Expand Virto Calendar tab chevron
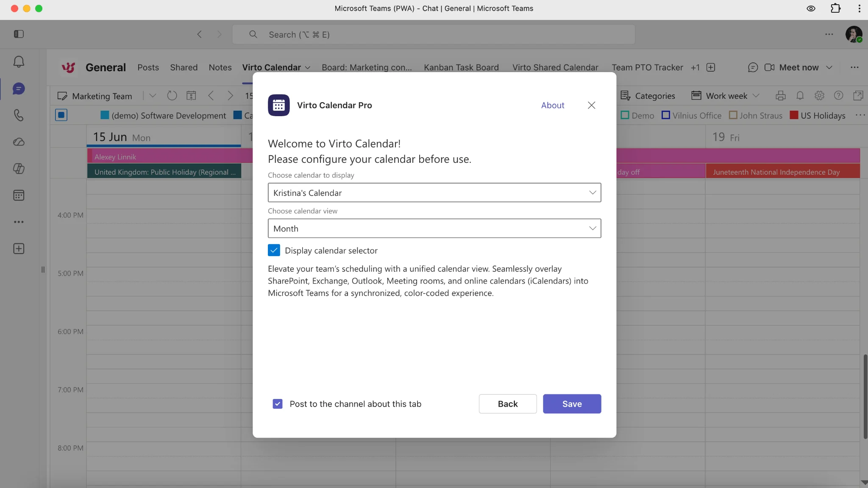The height and width of the screenshot is (488, 868). point(308,68)
